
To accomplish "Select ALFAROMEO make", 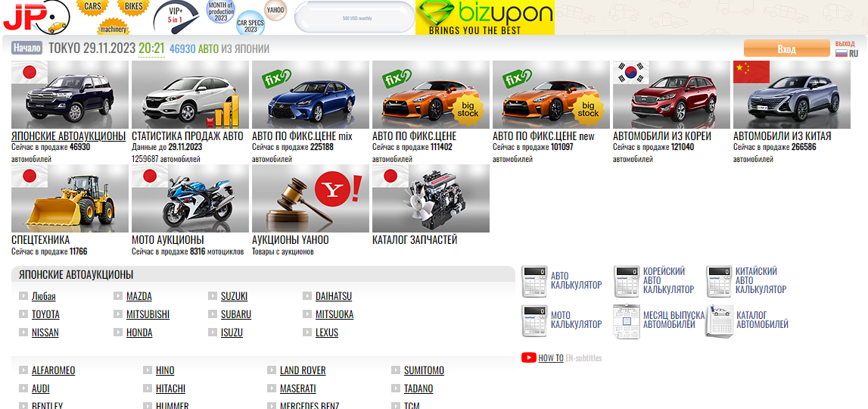I will [x=53, y=370].
